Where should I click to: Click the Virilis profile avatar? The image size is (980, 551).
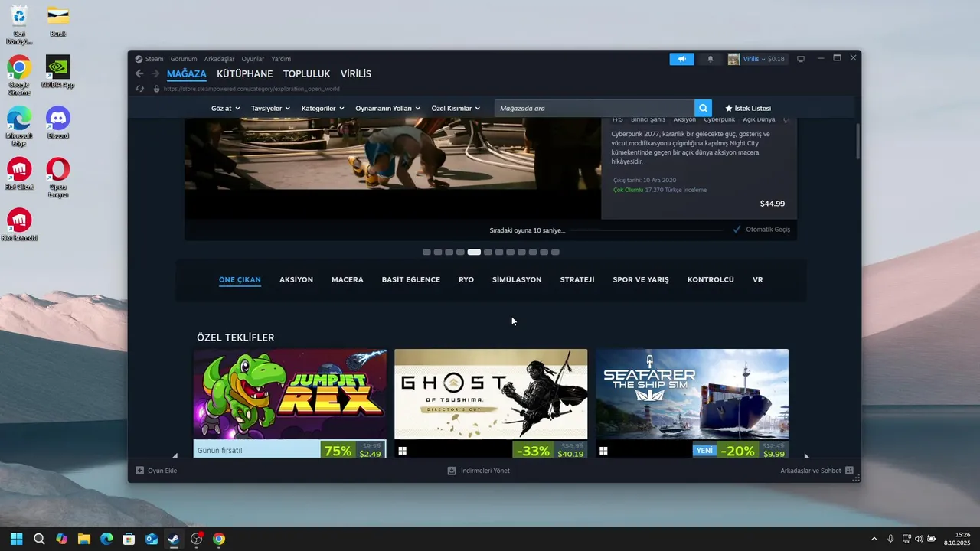coord(733,59)
